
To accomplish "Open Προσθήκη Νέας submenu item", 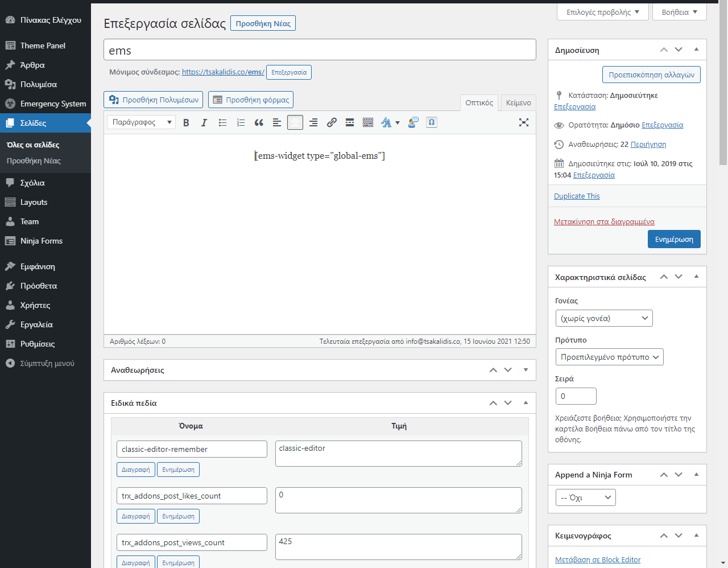I will (34, 160).
